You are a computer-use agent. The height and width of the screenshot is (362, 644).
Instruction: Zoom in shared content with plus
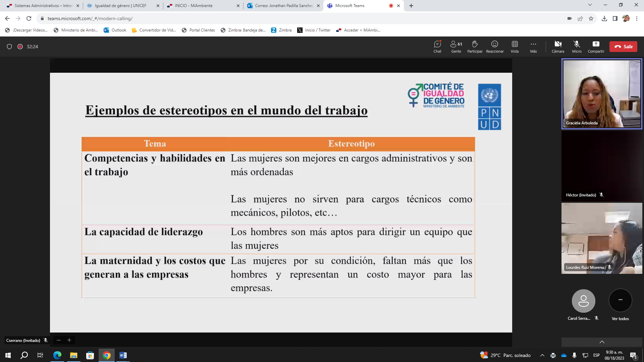[x=69, y=340]
